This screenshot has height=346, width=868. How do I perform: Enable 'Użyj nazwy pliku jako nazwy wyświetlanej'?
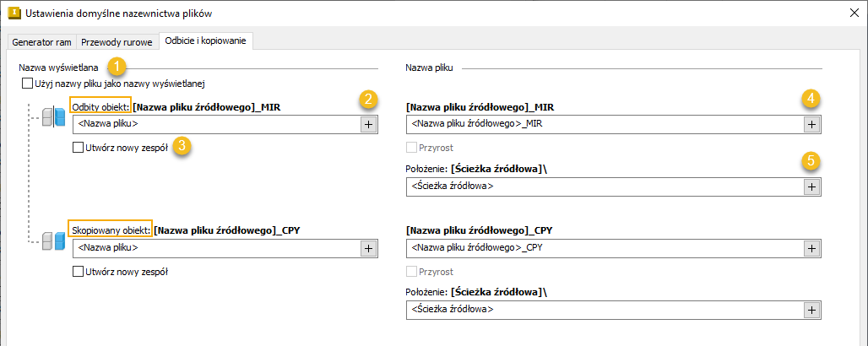(27, 84)
